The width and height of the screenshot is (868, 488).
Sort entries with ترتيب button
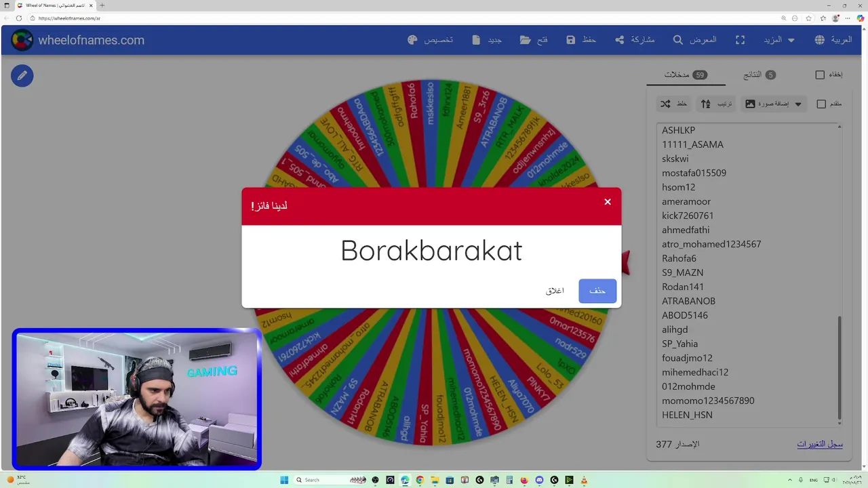[x=716, y=104]
